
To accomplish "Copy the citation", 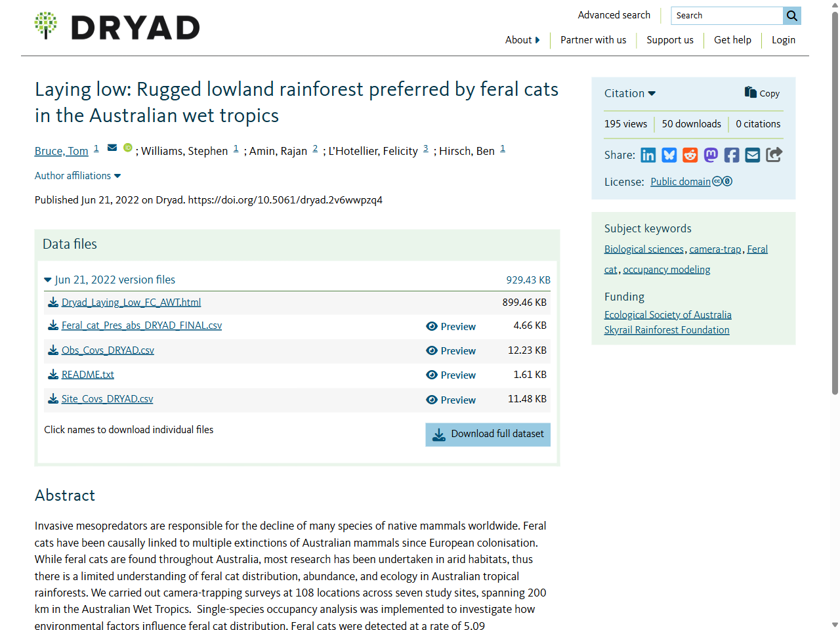I will pos(762,93).
